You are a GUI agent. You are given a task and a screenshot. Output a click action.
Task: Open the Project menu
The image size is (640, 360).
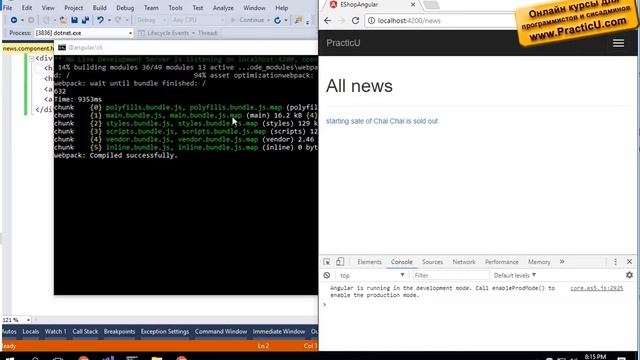tap(73, 8)
